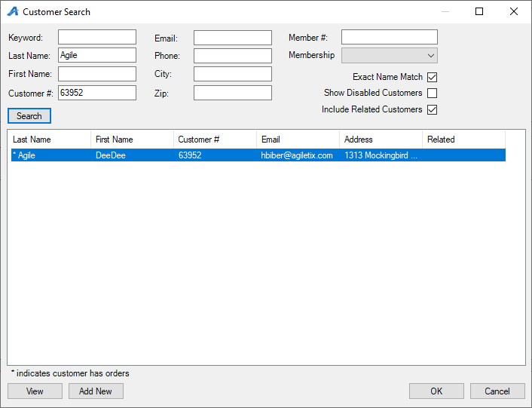This screenshot has width=532, height=408.
Task: Click the Cancel button
Action: point(497,391)
